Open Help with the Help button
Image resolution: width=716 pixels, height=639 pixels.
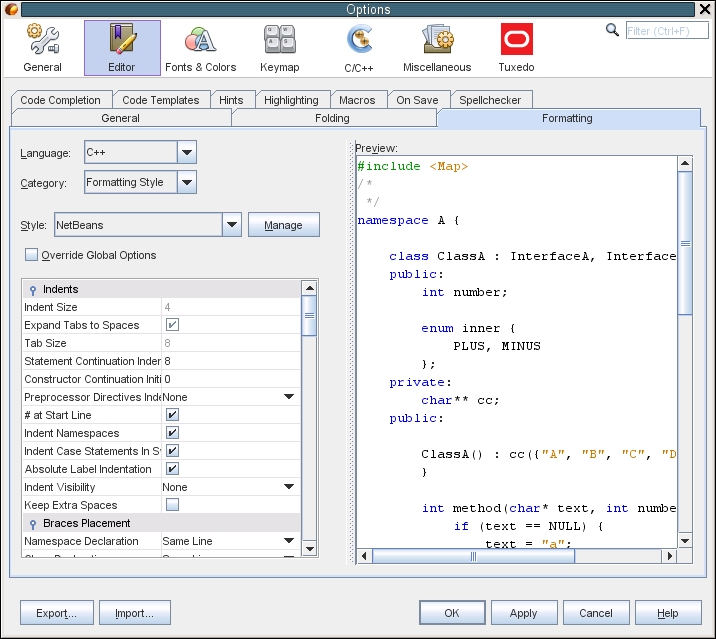tap(668, 613)
